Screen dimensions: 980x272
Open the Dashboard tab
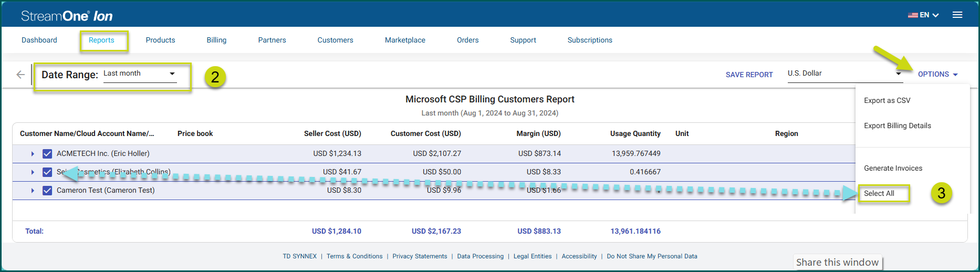click(39, 40)
